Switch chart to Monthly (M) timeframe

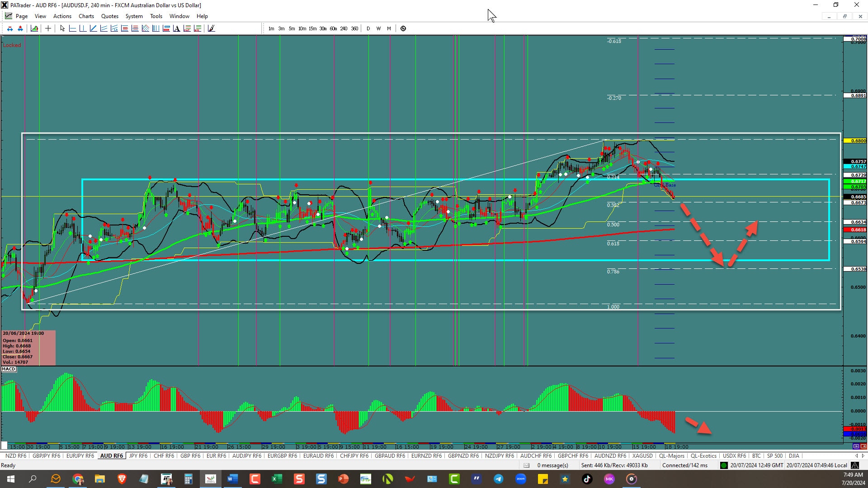click(389, 28)
